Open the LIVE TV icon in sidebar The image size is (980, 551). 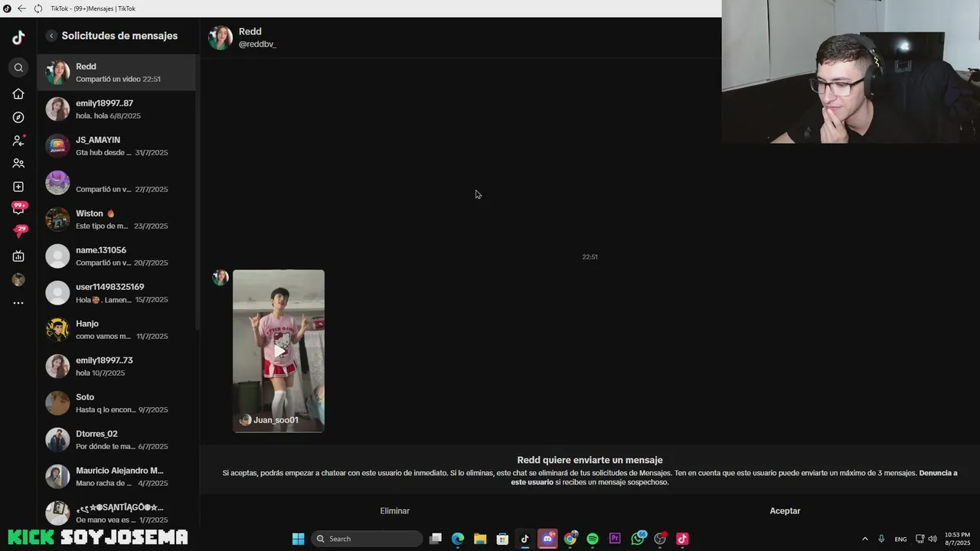pos(18,256)
